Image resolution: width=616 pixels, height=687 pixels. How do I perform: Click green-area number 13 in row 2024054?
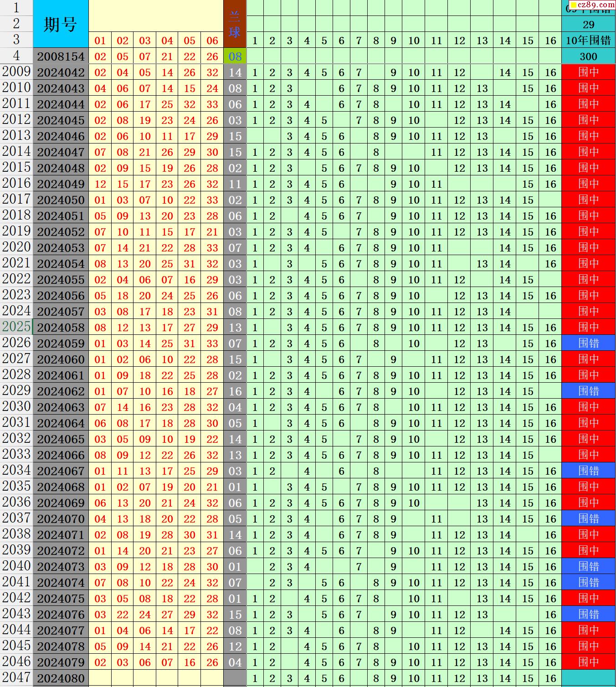click(x=482, y=264)
